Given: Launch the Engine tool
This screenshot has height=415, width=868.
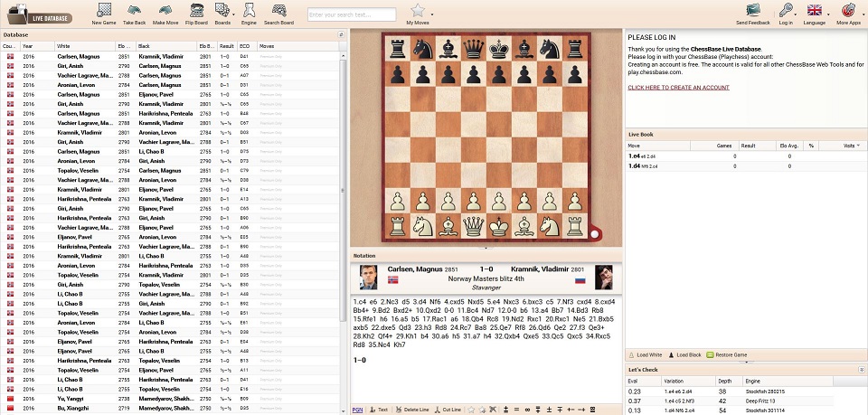Looking at the screenshot, I should pos(250,14).
